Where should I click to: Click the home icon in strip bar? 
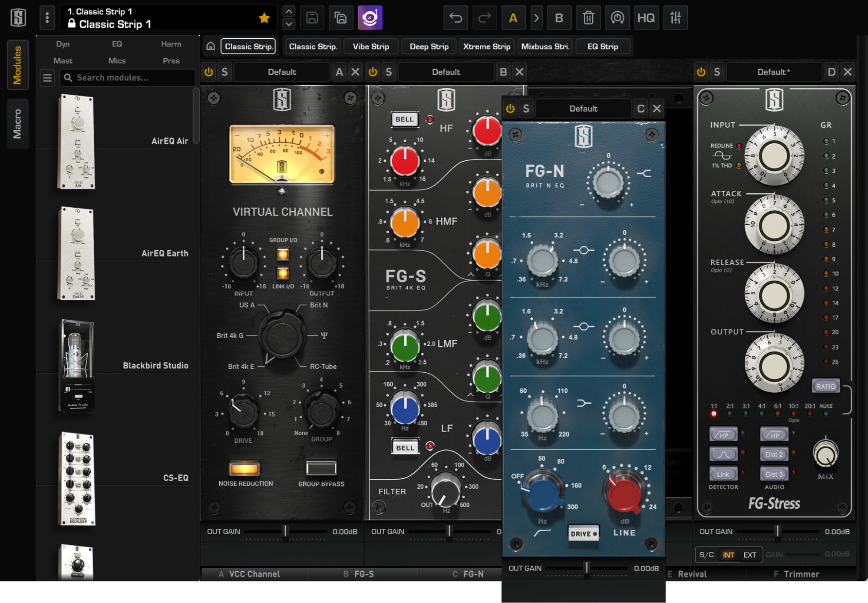[x=211, y=46]
